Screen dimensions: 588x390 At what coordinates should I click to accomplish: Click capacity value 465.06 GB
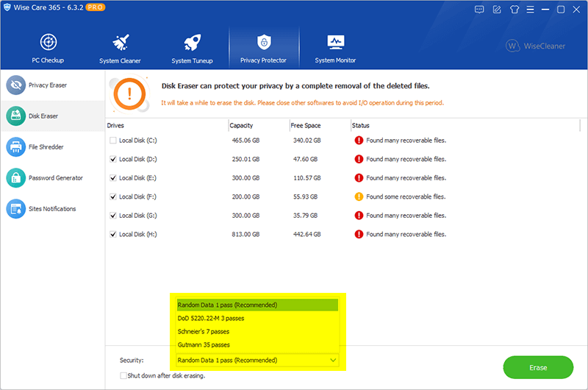pos(245,141)
